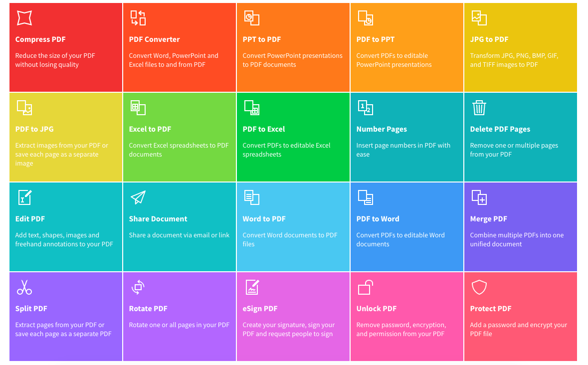This screenshot has width=588, height=365.
Task: Click the eSign PDF signature icon
Action: [x=252, y=287]
